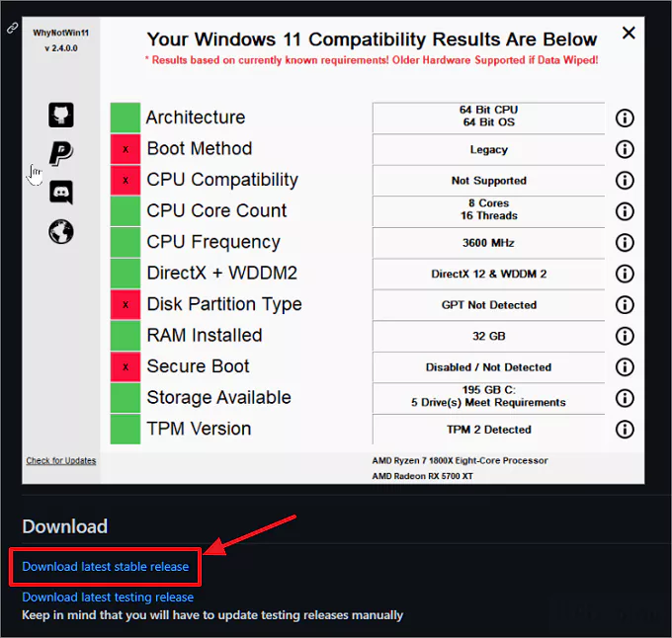Viewport: 672px width, 638px height.
Task: Click the 'Storage Available' row label
Action: (x=219, y=398)
